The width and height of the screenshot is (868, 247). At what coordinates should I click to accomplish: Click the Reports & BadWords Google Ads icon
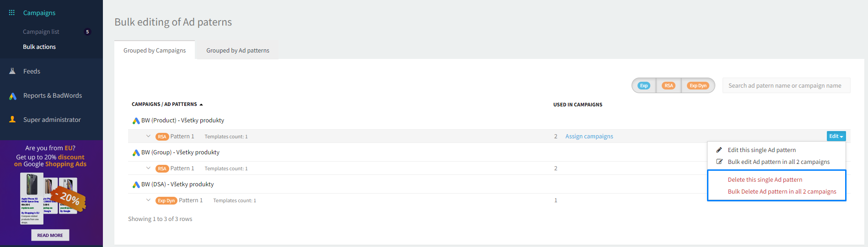[13, 96]
